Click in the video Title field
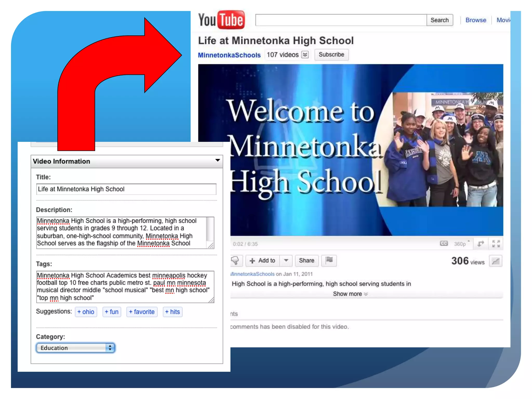 (126, 189)
